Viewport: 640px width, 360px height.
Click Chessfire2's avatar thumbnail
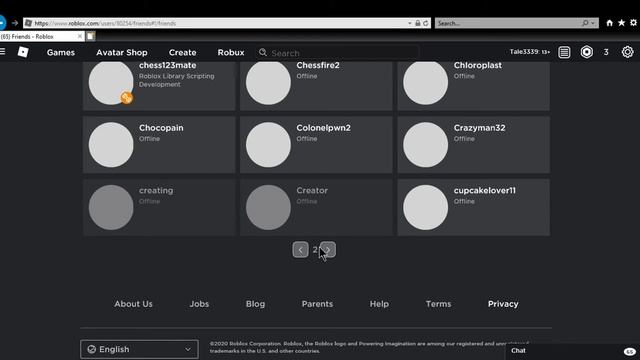268,83
